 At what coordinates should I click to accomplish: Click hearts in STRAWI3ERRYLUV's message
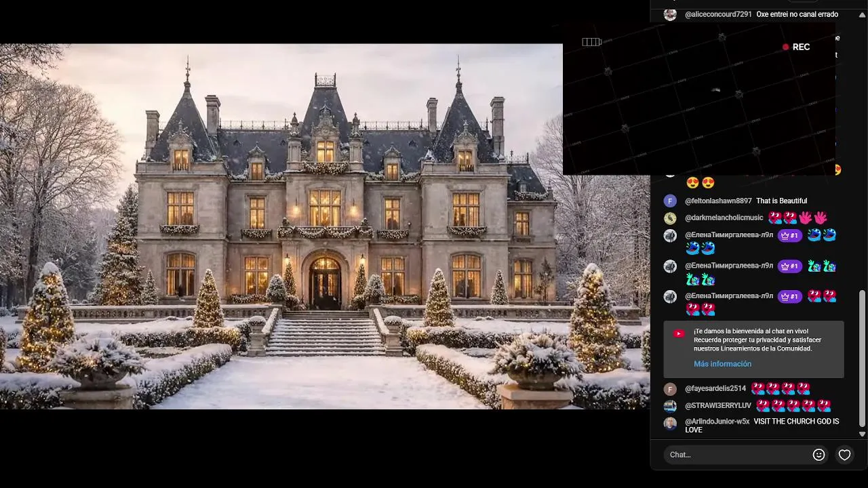pos(793,405)
